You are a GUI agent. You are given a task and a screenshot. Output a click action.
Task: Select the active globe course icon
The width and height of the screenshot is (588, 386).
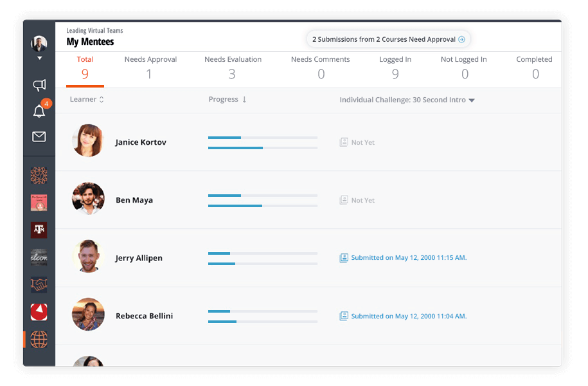point(39,340)
